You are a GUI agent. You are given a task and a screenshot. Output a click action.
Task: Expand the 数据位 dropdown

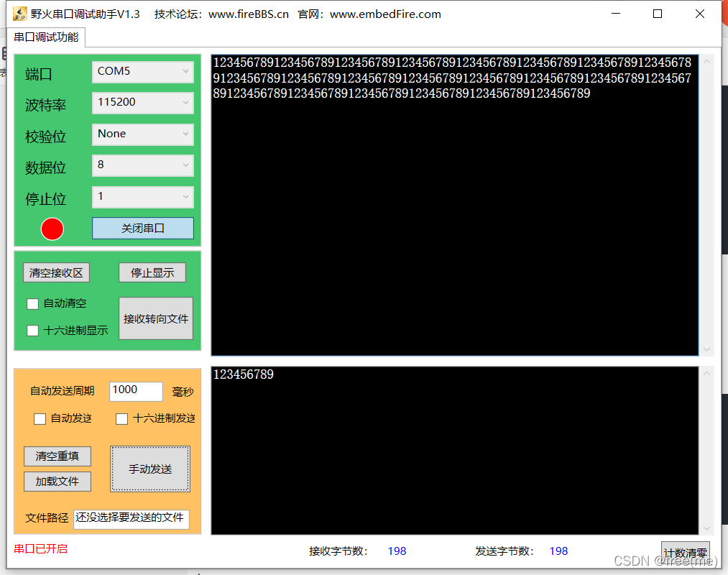pyautogui.click(x=142, y=165)
